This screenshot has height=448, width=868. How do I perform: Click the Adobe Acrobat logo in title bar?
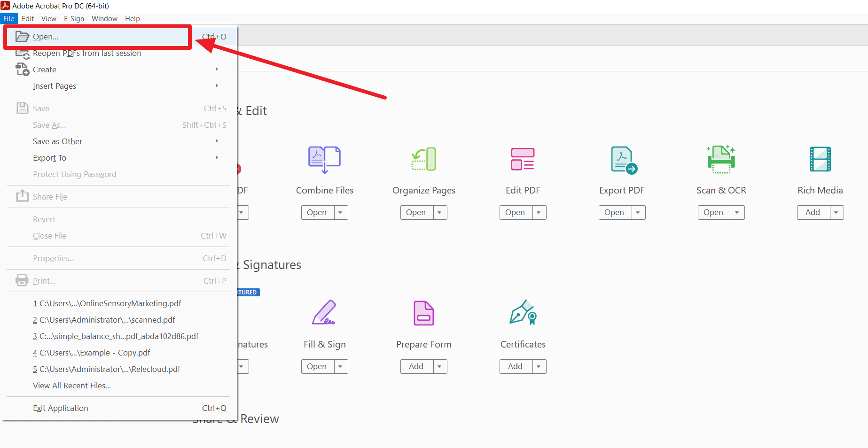[5, 6]
